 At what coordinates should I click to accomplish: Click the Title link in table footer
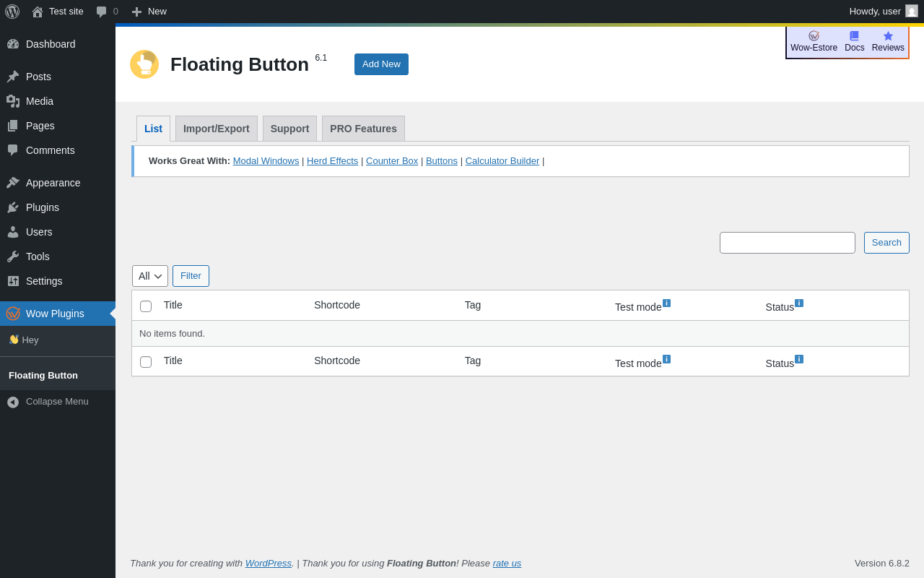coord(173,361)
